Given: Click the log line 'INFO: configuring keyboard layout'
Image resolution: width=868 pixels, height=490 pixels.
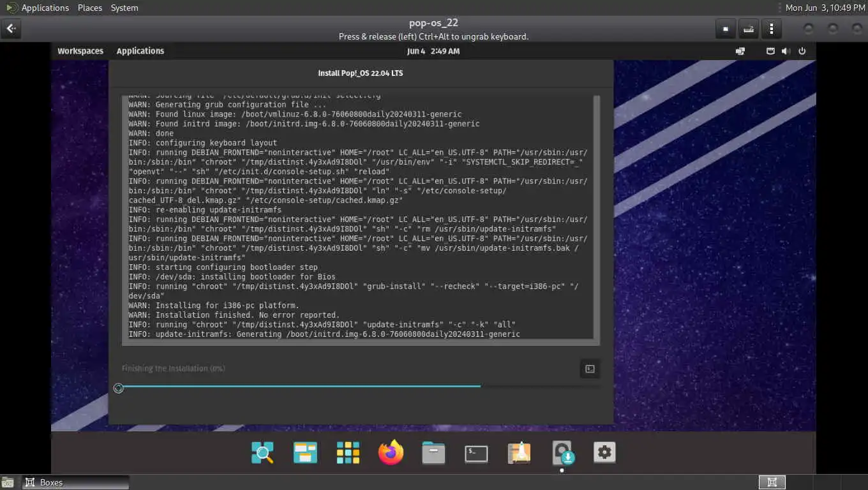Looking at the screenshot, I should click(203, 143).
